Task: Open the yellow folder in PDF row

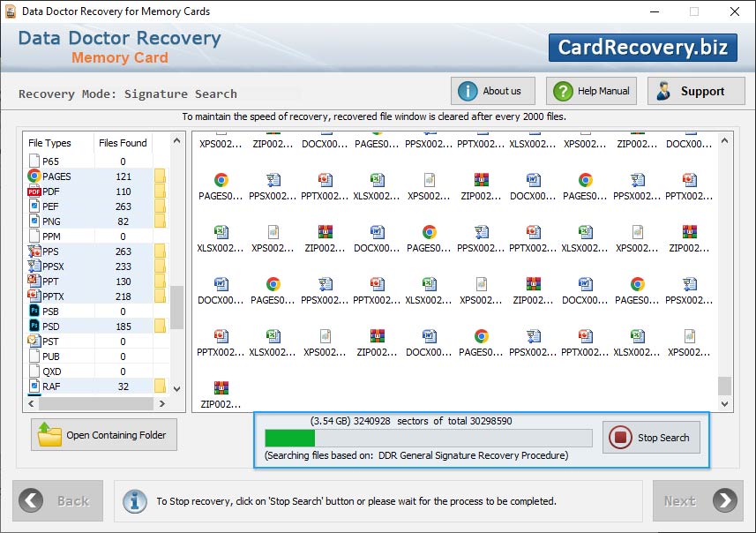Action: tap(160, 191)
